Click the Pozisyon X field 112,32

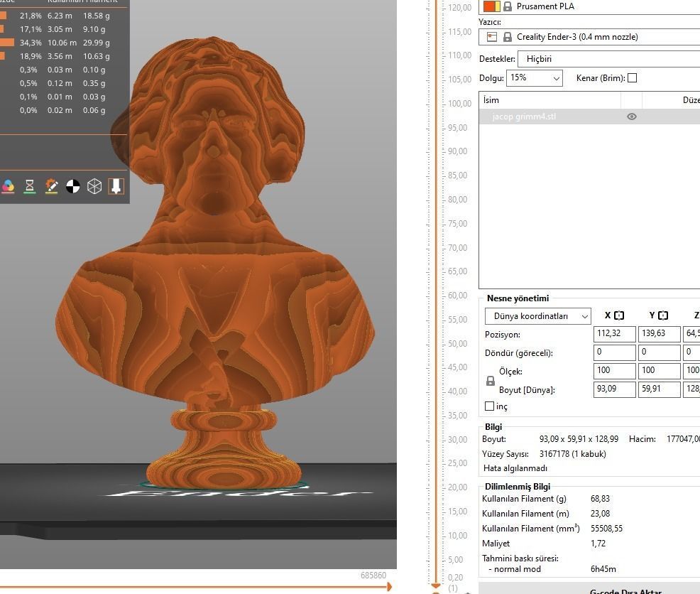coord(614,334)
